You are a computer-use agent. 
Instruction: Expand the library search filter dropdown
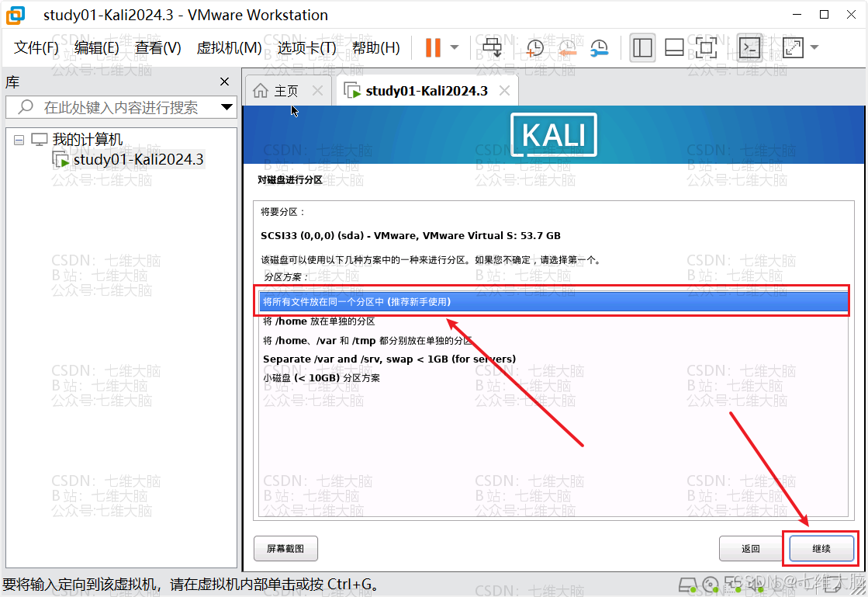point(227,107)
